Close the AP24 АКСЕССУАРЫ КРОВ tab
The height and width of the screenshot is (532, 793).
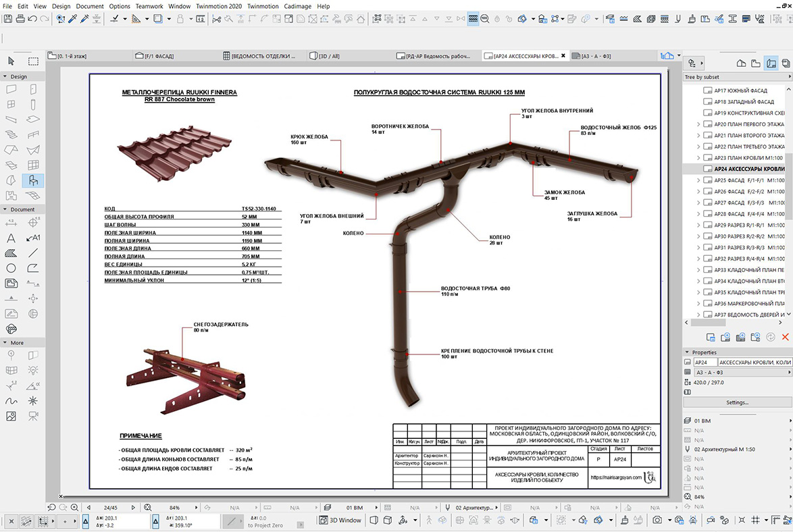563,55
